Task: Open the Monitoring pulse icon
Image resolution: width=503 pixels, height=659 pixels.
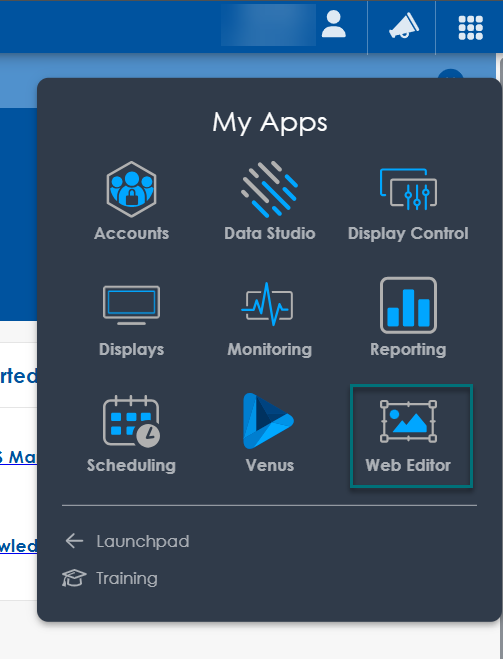Action: pos(267,304)
